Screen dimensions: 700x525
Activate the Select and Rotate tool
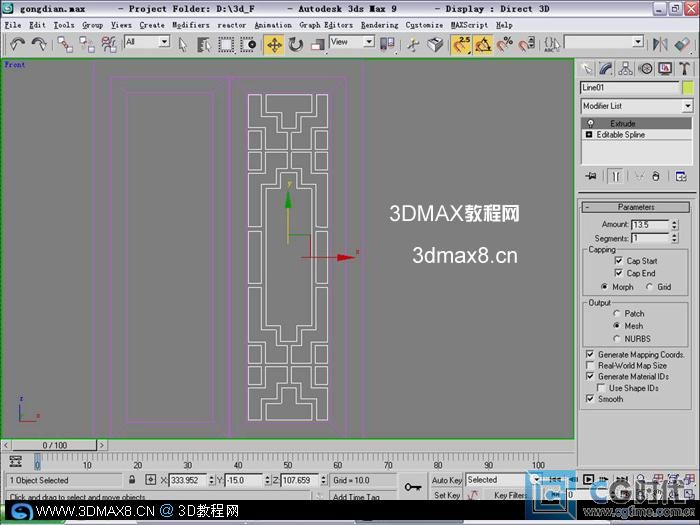tap(296, 44)
